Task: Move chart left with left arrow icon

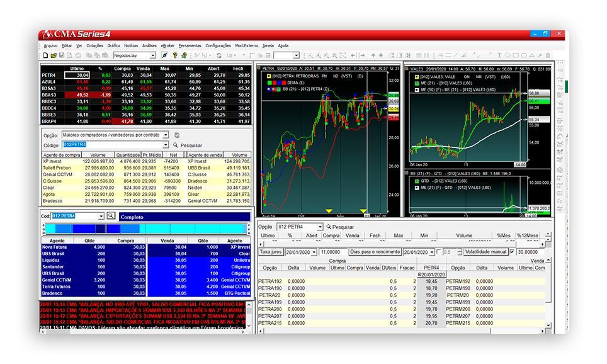Action: [x=353, y=55]
